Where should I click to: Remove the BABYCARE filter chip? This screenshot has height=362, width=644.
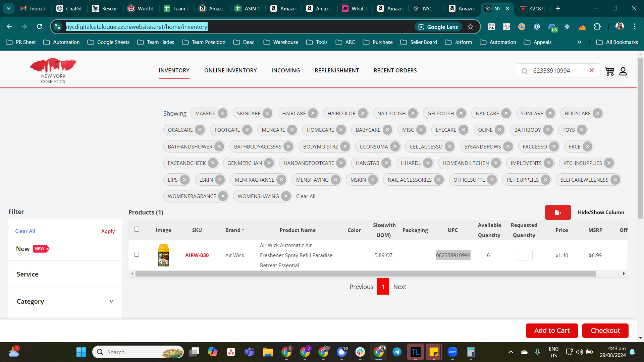point(387,130)
